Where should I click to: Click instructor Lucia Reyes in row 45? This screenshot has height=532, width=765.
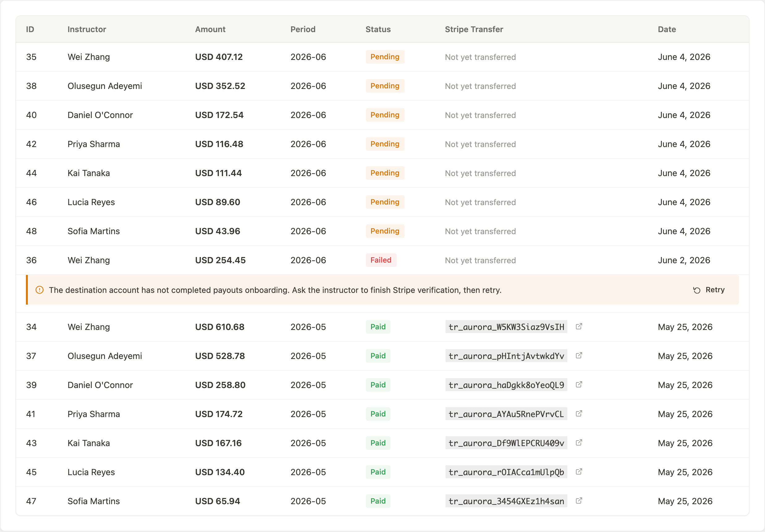91,472
